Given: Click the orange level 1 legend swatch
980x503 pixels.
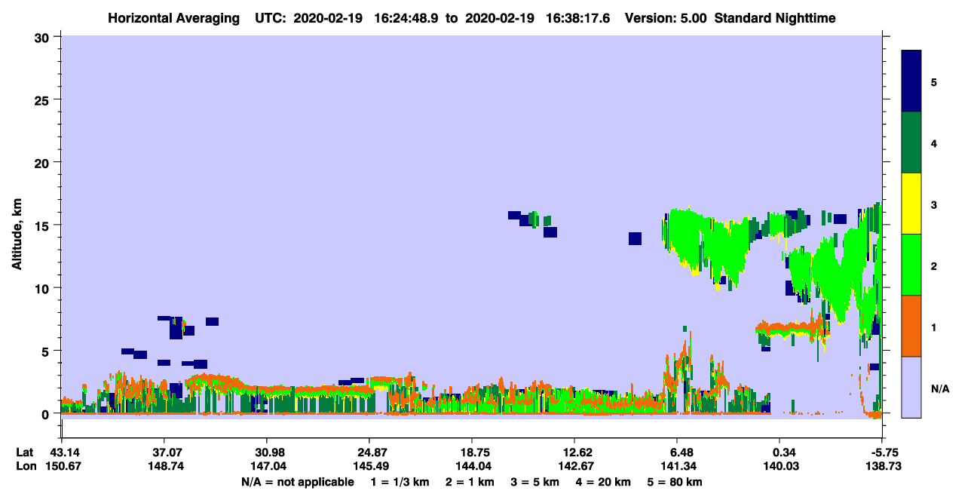Looking at the screenshot, I should pos(911,326).
